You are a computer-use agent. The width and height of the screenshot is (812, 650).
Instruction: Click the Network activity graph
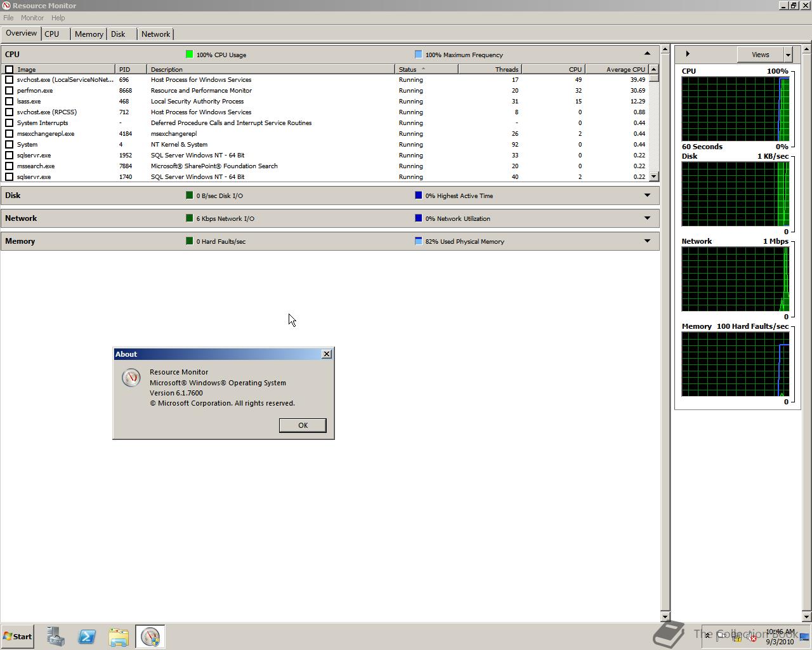[x=735, y=279]
